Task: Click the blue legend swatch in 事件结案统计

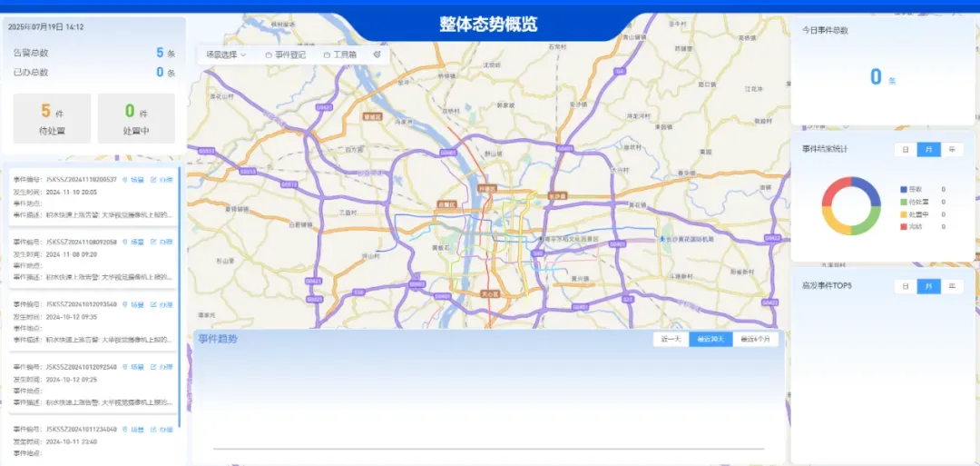Action: tap(903, 190)
